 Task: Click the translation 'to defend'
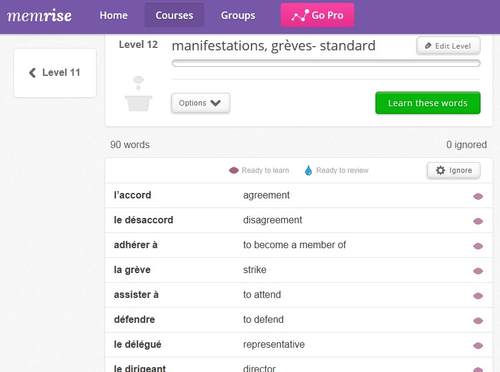(x=263, y=319)
